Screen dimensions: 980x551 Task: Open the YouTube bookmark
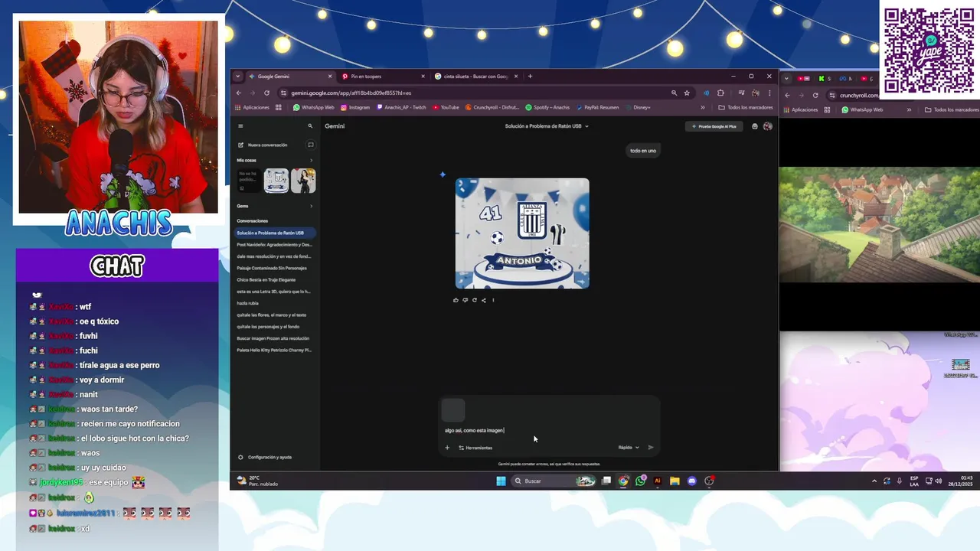[446, 107]
